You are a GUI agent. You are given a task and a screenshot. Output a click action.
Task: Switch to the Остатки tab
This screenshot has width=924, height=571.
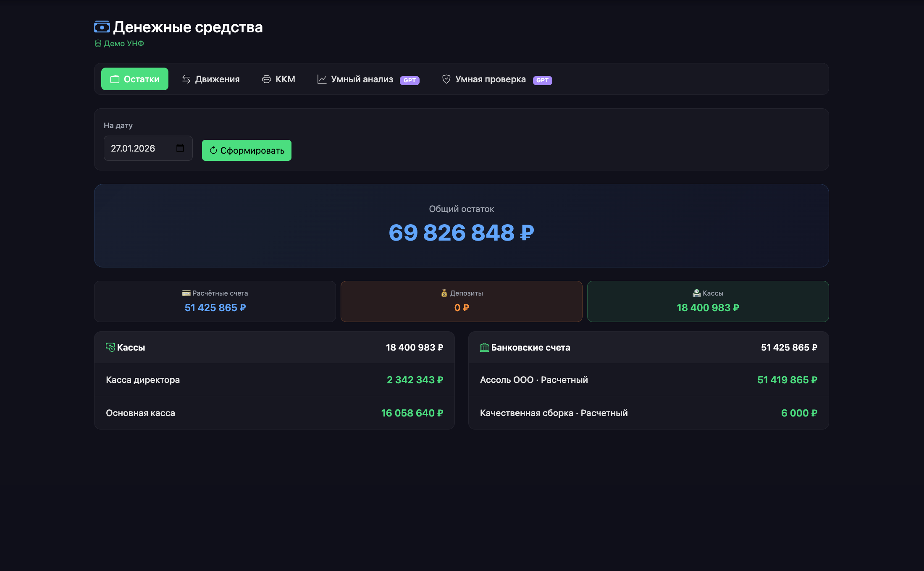pos(135,79)
